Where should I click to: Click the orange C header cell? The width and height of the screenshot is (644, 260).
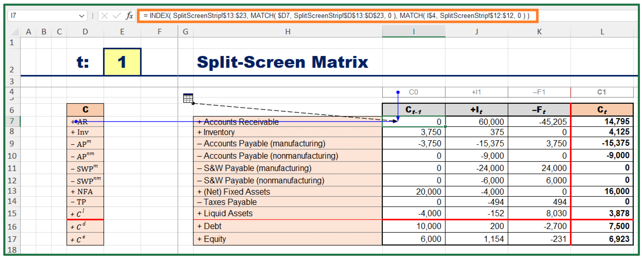[85, 110]
